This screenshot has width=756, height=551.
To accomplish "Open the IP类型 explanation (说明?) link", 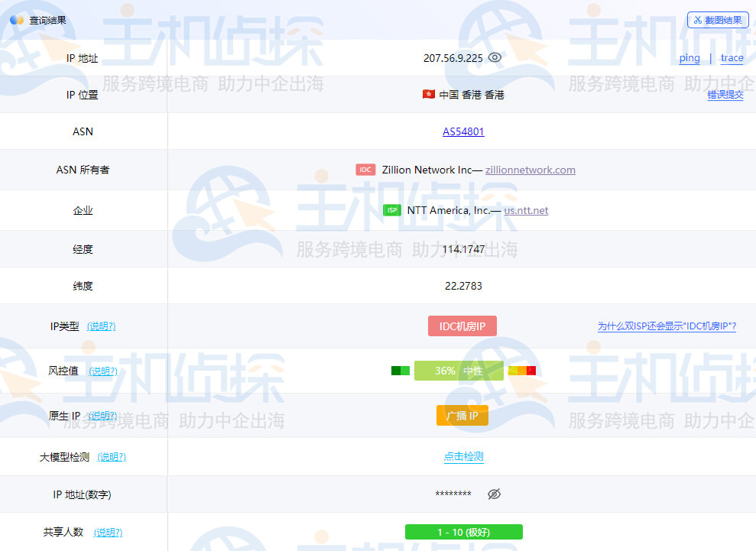I will [101, 326].
